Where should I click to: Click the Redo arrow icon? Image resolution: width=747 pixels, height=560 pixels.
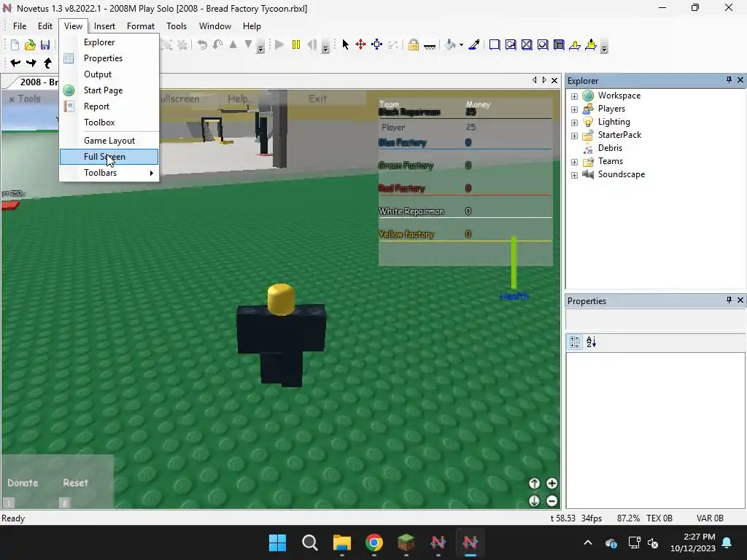[x=217, y=44]
